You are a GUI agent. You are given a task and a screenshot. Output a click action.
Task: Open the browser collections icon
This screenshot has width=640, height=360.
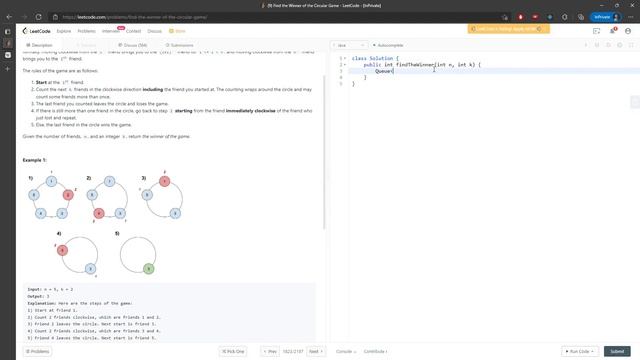click(581, 17)
